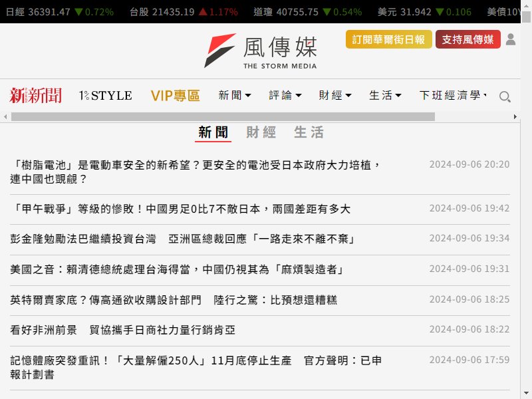Screen dimensions: 532x399
Task: Expand the 評論 dropdown menu
Action: tap(285, 95)
